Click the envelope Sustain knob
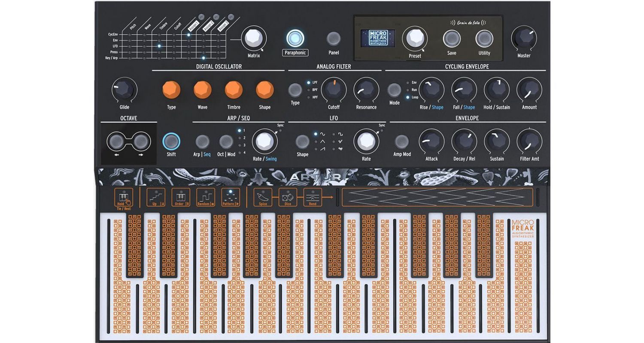Viewport: 644px width, 343px height. coord(497,141)
